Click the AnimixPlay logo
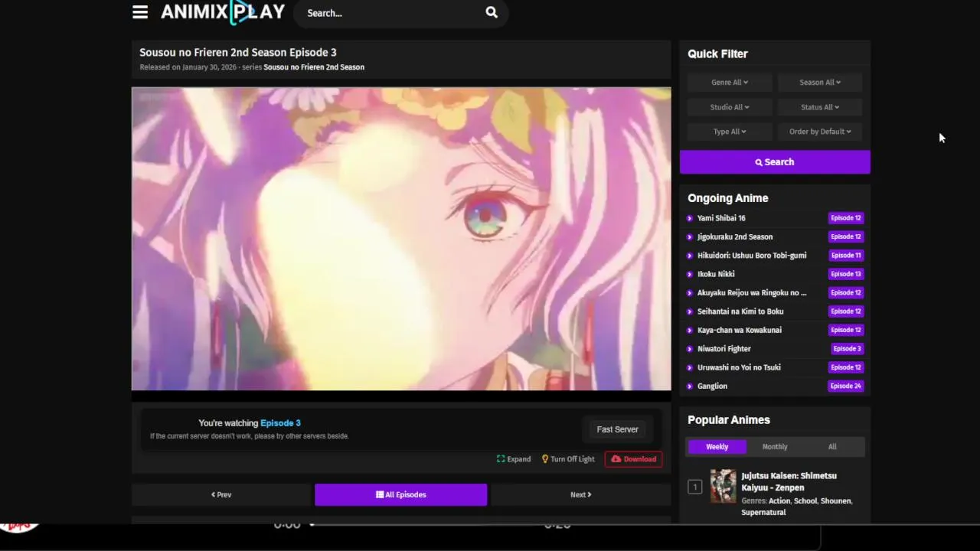980x551 pixels. [x=223, y=12]
